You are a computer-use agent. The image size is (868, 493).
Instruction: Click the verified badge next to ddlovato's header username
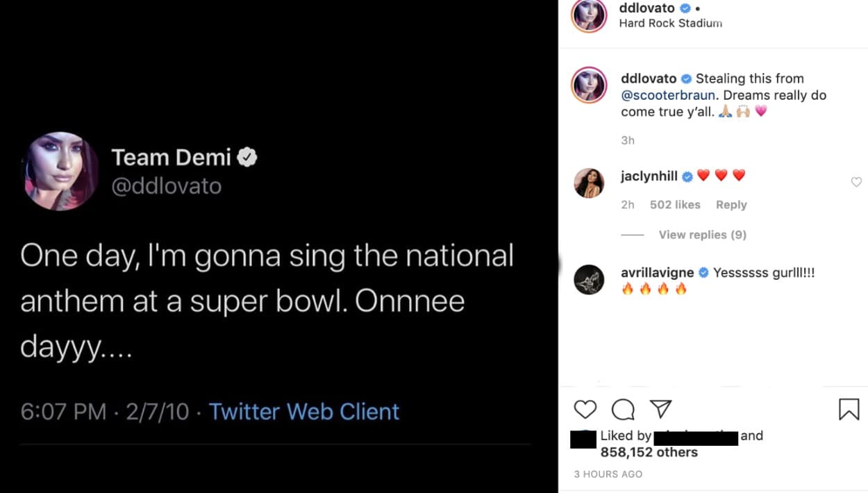[x=685, y=8]
